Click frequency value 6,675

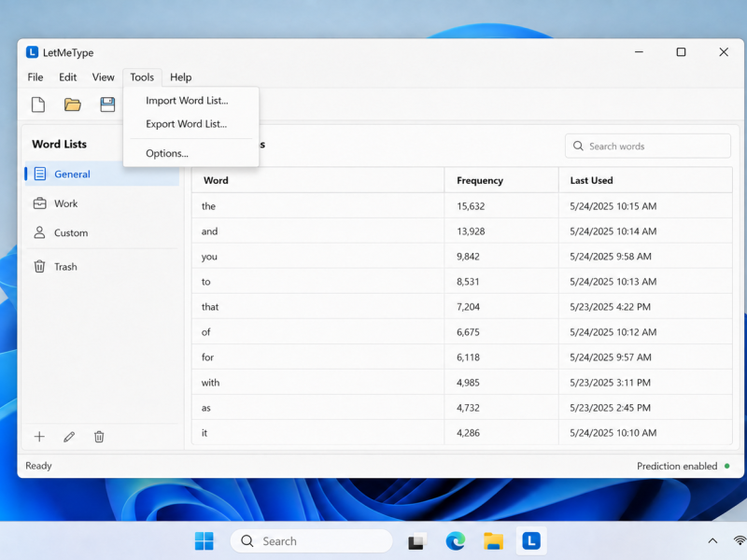[468, 332]
